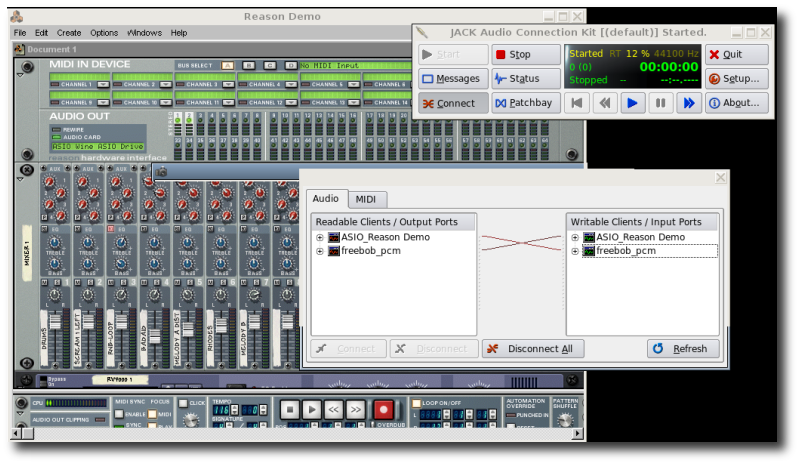
Task: Click Refresh in the connections window
Action: 682,349
